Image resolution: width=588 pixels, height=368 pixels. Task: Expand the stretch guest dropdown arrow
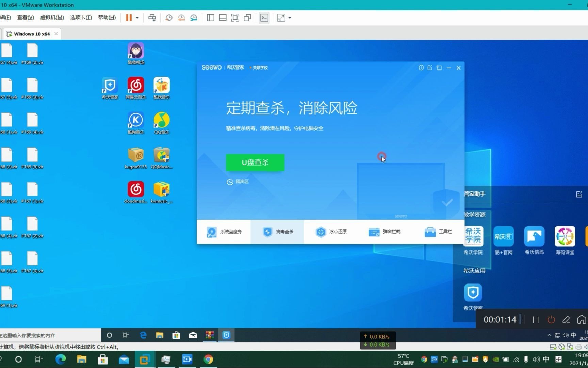click(x=290, y=18)
